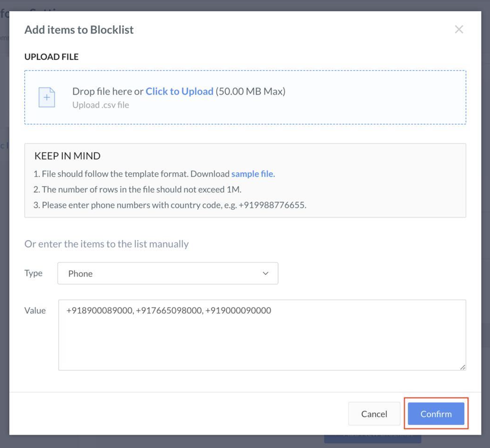Image resolution: width=490 pixels, height=448 pixels.
Task: Click the UPLOAD FILE heading
Action: tap(51, 57)
